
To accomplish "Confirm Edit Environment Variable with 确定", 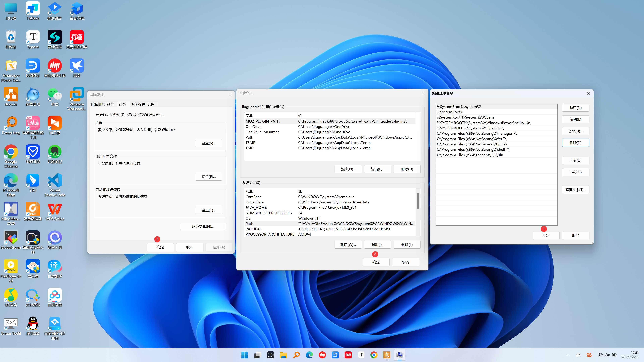I will pyautogui.click(x=546, y=236).
